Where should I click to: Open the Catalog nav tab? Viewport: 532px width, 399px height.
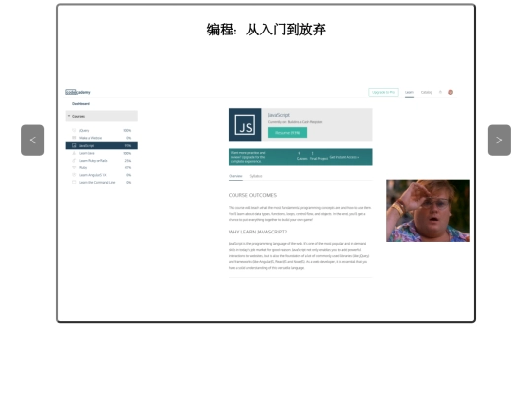427,92
